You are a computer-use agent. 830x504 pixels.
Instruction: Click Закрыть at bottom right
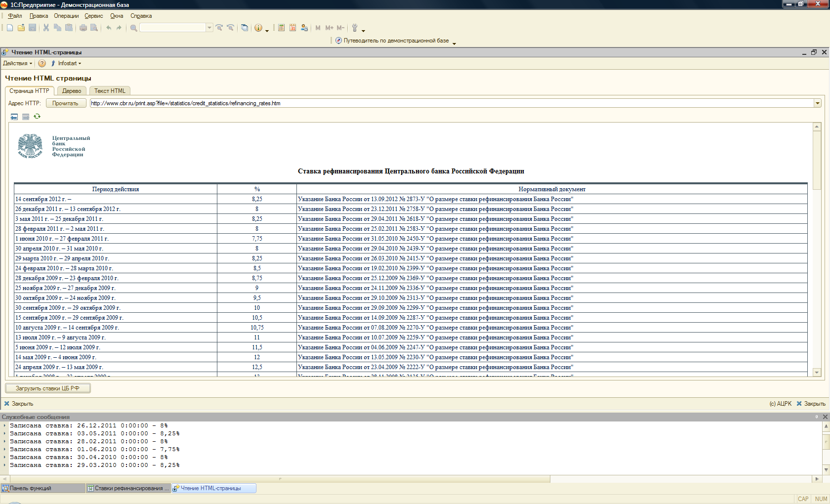[x=811, y=404]
